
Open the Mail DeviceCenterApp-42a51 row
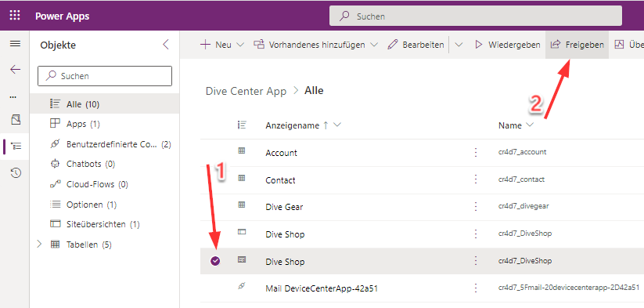point(322,288)
